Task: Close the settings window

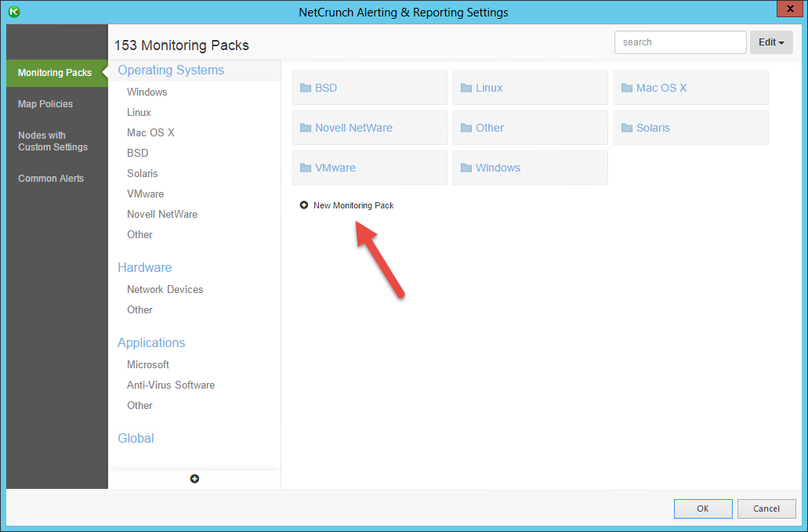Action: pyautogui.click(x=789, y=9)
